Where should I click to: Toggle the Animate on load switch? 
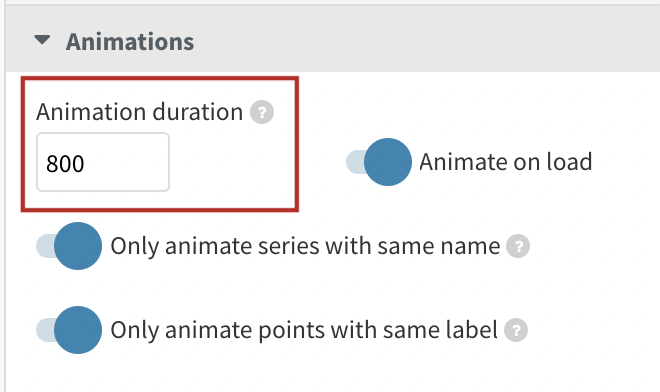378,162
